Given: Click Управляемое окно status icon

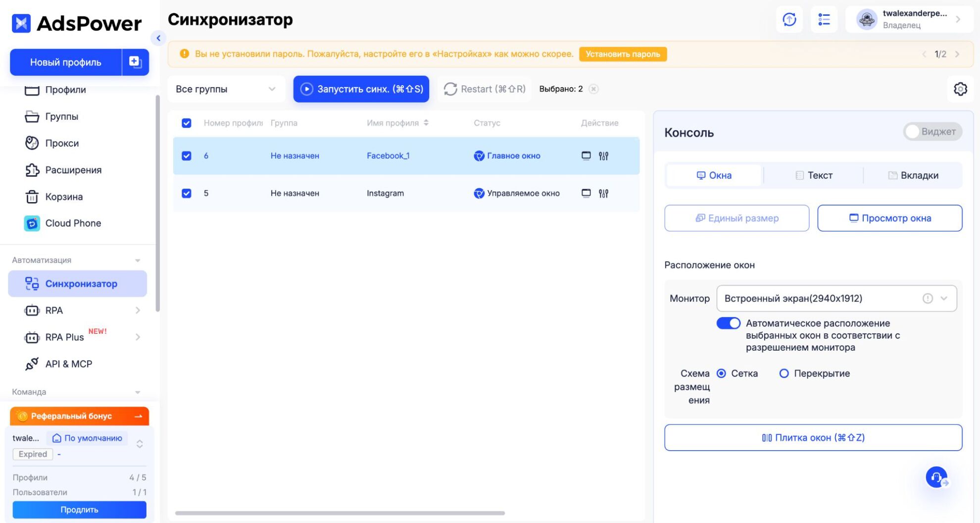Looking at the screenshot, I should coord(479,194).
